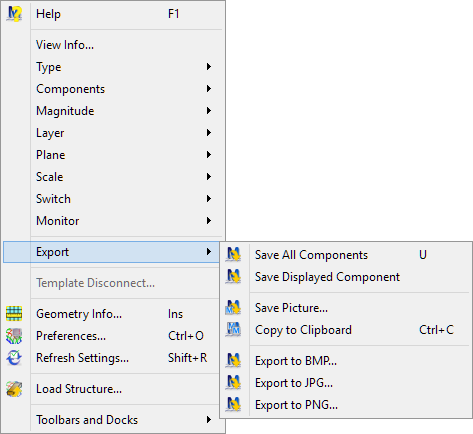Expand the Switch submenu arrow
473x434 pixels.
pos(209,199)
